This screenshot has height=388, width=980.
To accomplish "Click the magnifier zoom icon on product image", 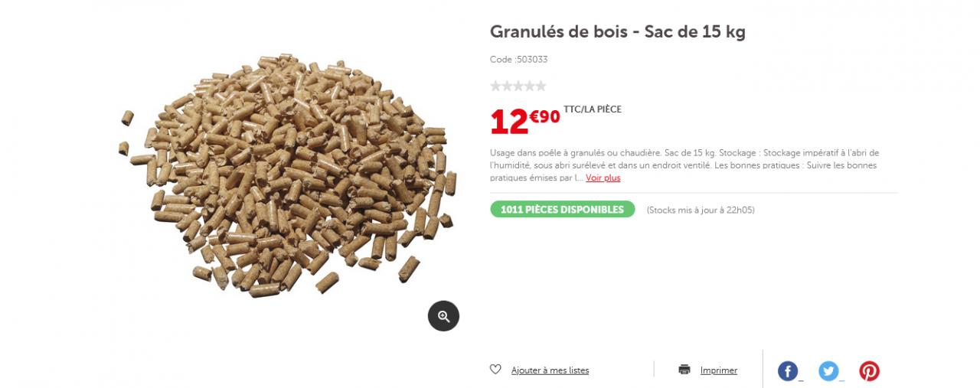I will pyautogui.click(x=443, y=315).
